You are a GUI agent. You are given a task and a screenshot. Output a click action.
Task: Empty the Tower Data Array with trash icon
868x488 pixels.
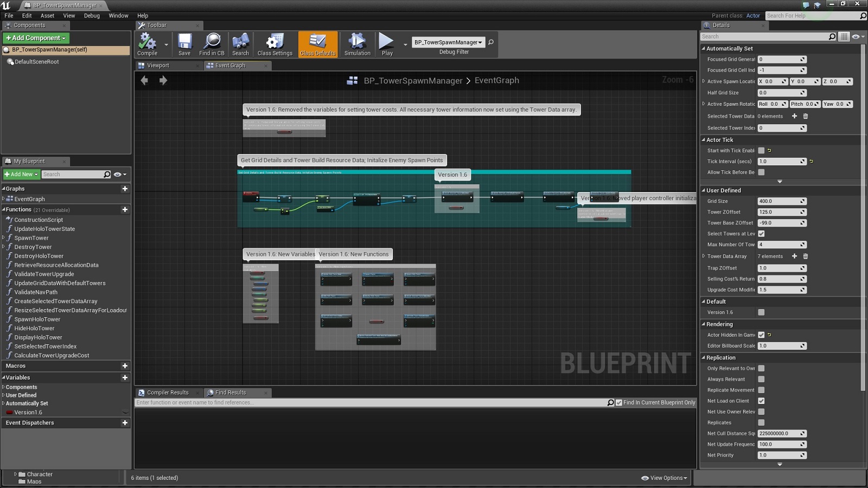tap(806, 256)
